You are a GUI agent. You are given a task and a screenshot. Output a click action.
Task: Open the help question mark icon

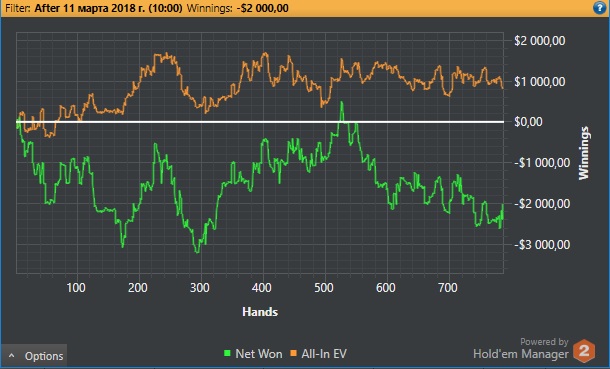pos(599,8)
